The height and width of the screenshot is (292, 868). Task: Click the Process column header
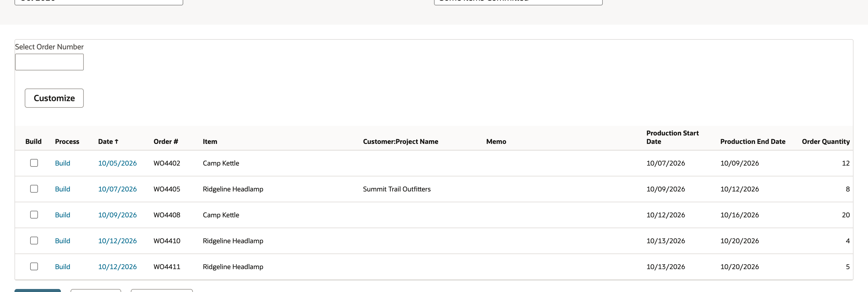pyautogui.click(x=67, y=141)
